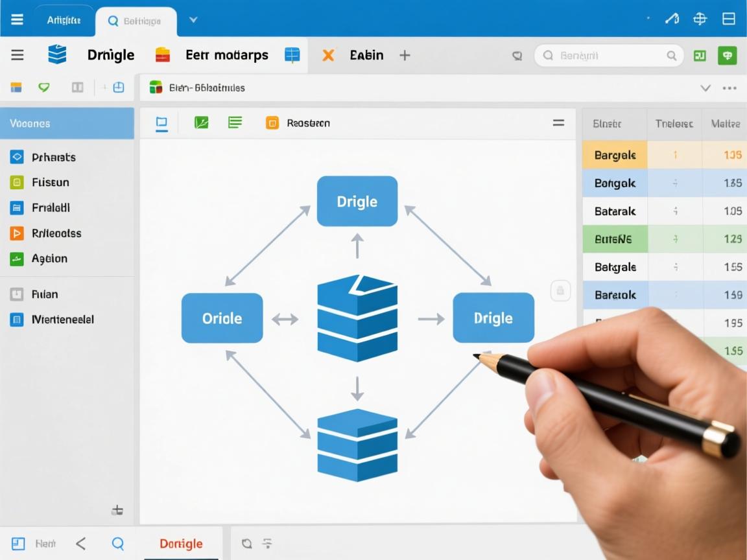
Task: Click search magnifier in bottom bar
Action: (x=117, y=543)
